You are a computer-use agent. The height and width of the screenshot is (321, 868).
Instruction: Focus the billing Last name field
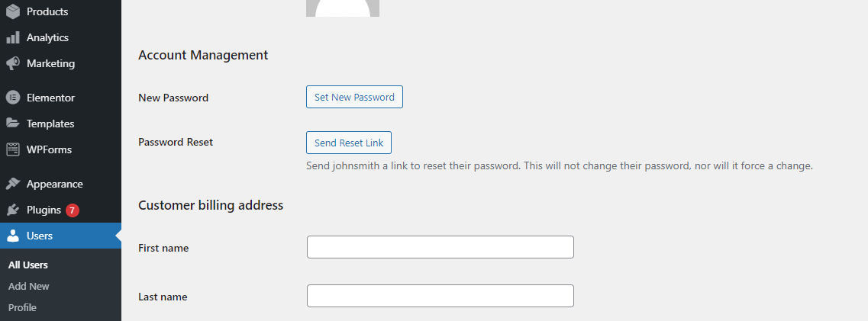[x=440, y=296]
